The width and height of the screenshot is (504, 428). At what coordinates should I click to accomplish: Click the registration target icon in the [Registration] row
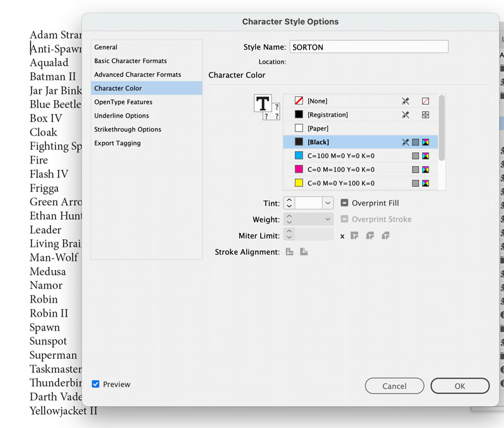click(425, 115)
